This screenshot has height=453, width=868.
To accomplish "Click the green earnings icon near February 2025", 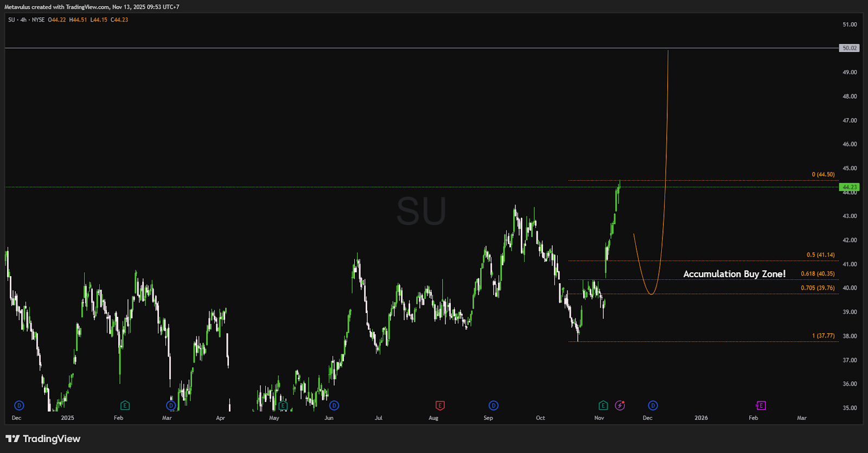I will pos(125,405).
